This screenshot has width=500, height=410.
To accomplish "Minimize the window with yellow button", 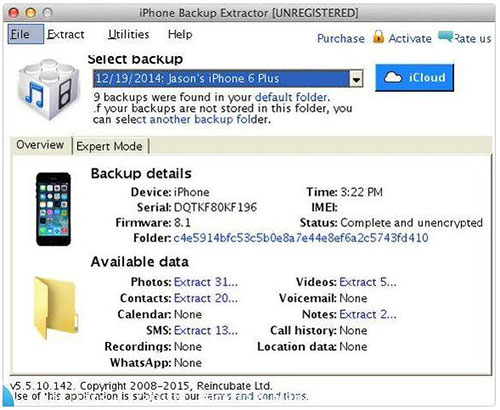I will (x=31, y=13).
